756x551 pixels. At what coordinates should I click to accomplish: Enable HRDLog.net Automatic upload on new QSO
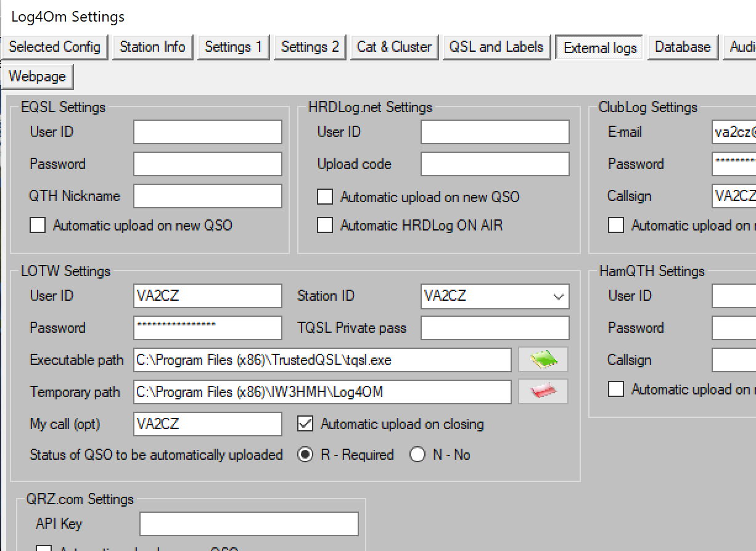click(325, 197)
